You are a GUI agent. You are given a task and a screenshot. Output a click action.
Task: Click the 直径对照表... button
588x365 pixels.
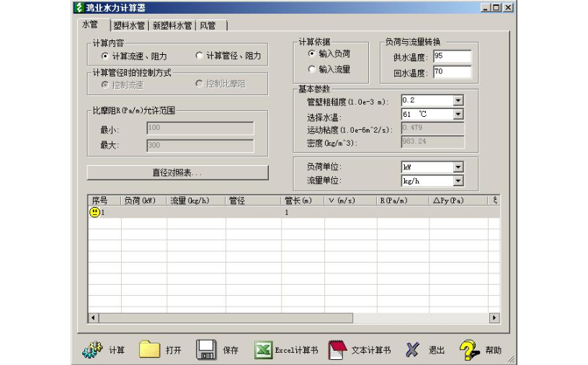pos(177,172)
